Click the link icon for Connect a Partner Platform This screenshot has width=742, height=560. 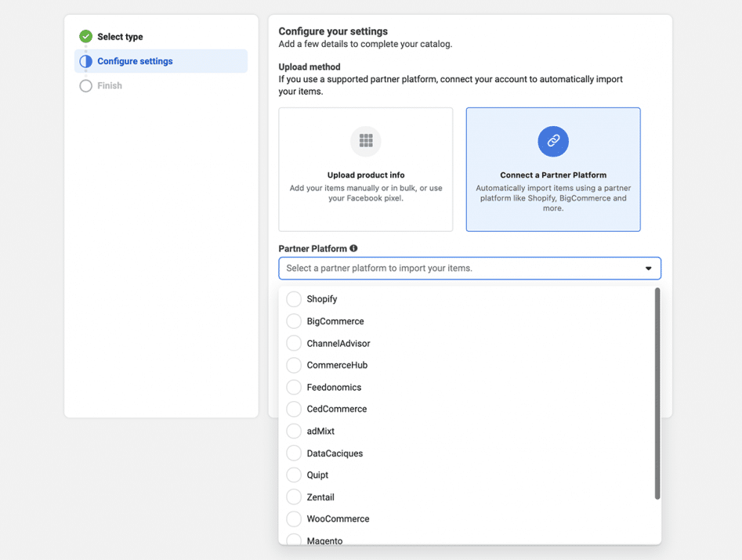[553, 141]
